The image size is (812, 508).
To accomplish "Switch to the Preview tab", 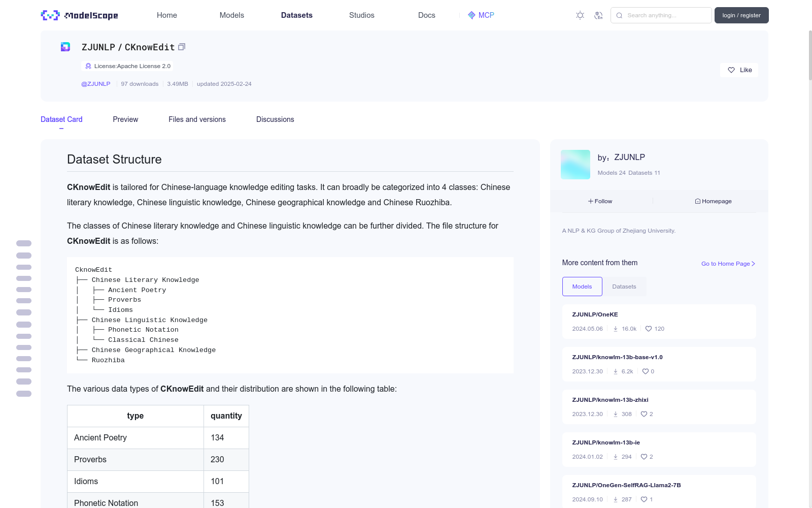I will 125,119.
